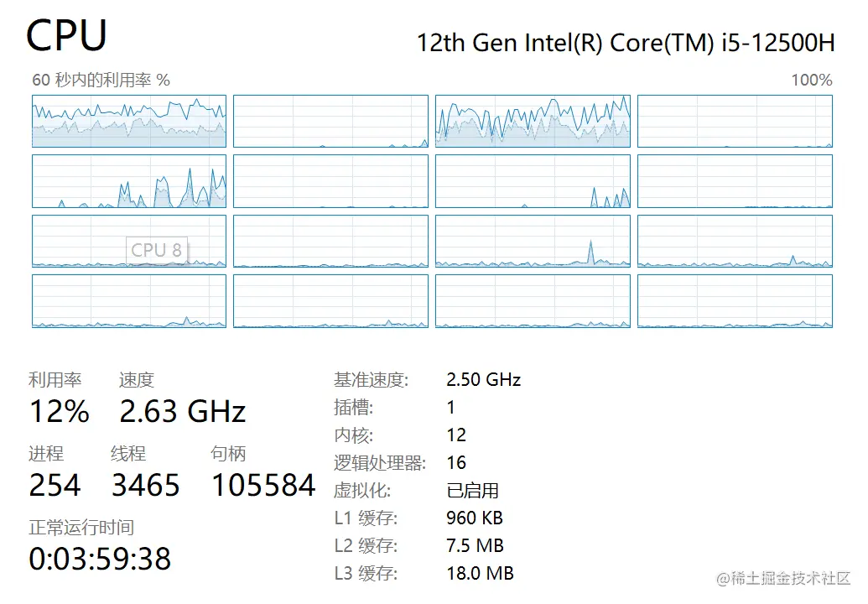The image size is (868, 604).
Task: Click the CPU 11 utilization graph
Action: pyautogui.click(x=735, y=242)
